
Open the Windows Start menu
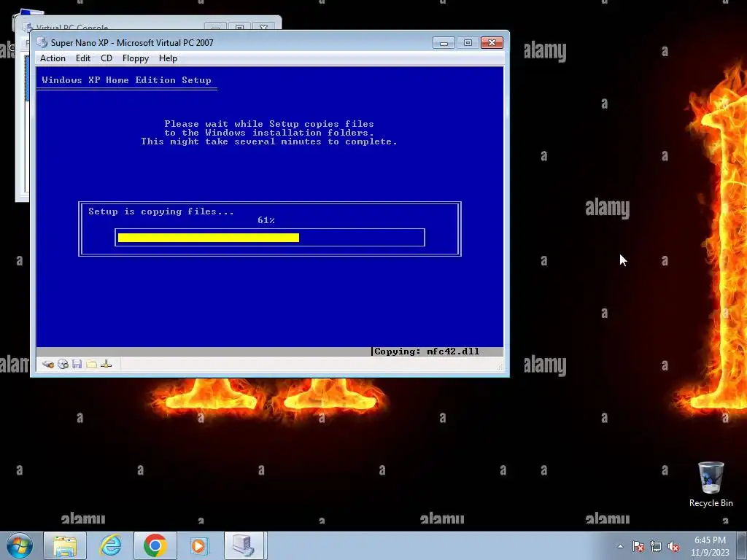pos(19,545)
